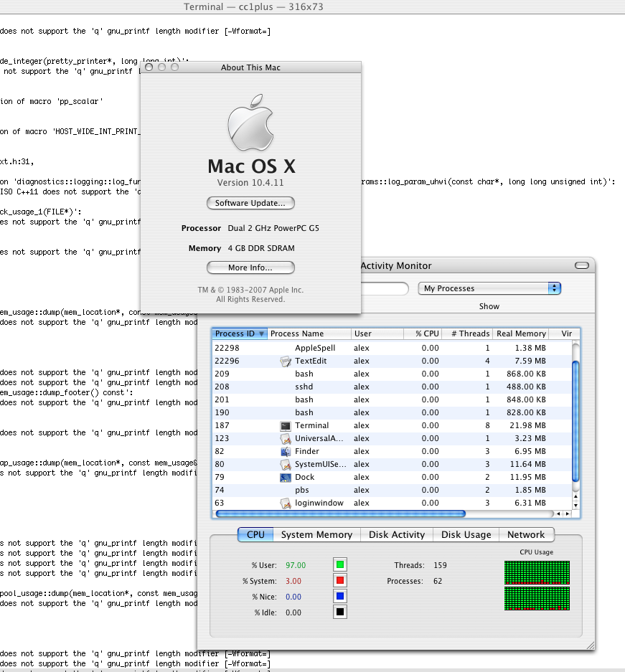Close the About This Mac window
The image size is (625, 672).
pos(149,67)
